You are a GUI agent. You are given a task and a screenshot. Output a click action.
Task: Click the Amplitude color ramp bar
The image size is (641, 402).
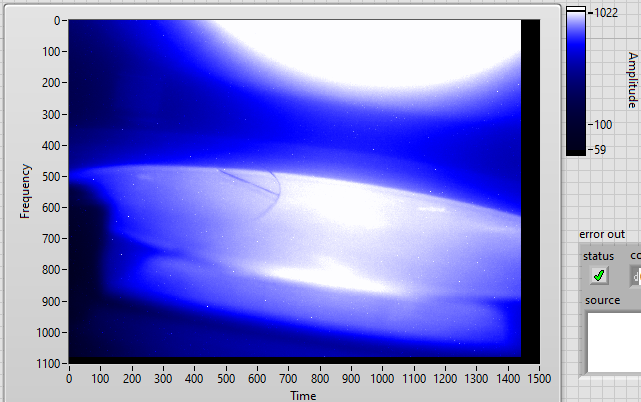pyautogui.click(x=576, y=81)
